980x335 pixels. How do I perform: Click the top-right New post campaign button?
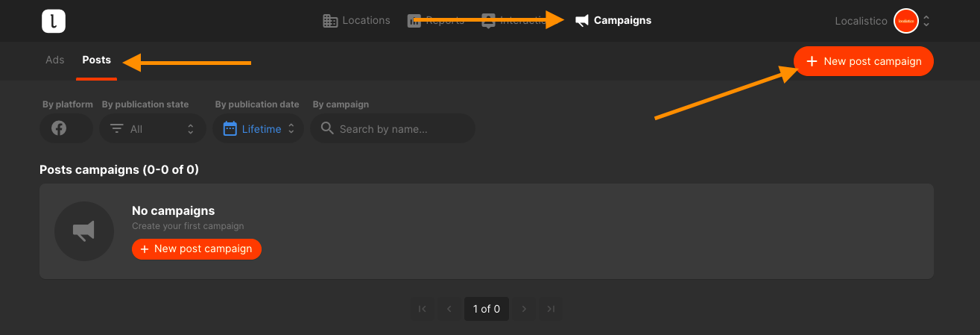[x=864, y=61]
